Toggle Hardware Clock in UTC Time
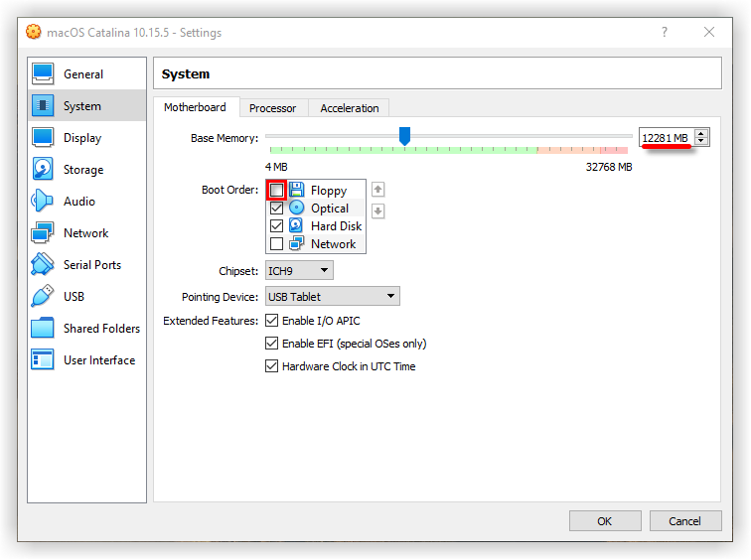This screenshot has width=751, height=560. pos(272,366)
